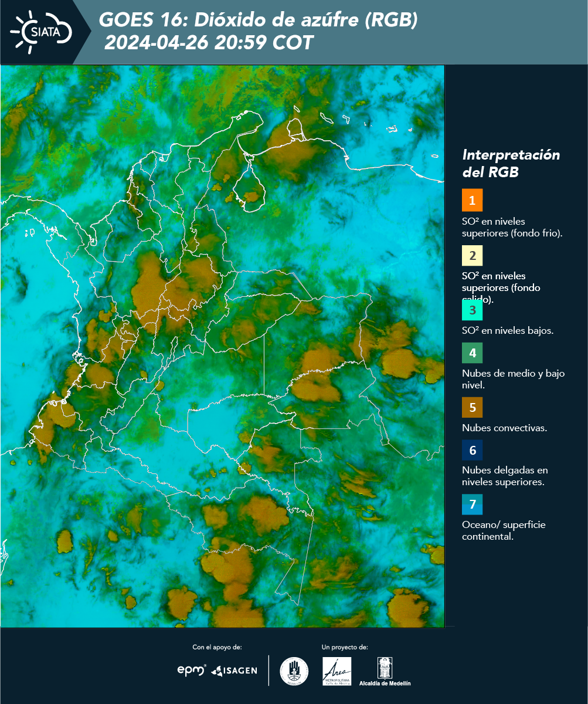
Task: Click the round Medellín hand emblem logo
Action: click(294, 671)
